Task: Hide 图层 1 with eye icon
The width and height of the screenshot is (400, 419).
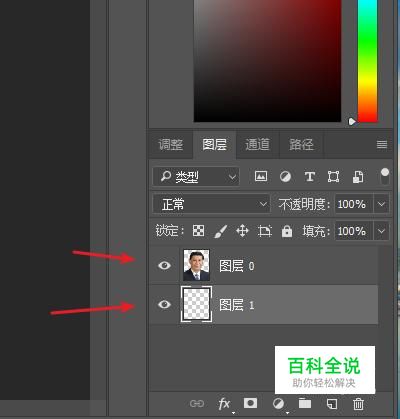Action: pyautogui.click(x=164, y=304)
